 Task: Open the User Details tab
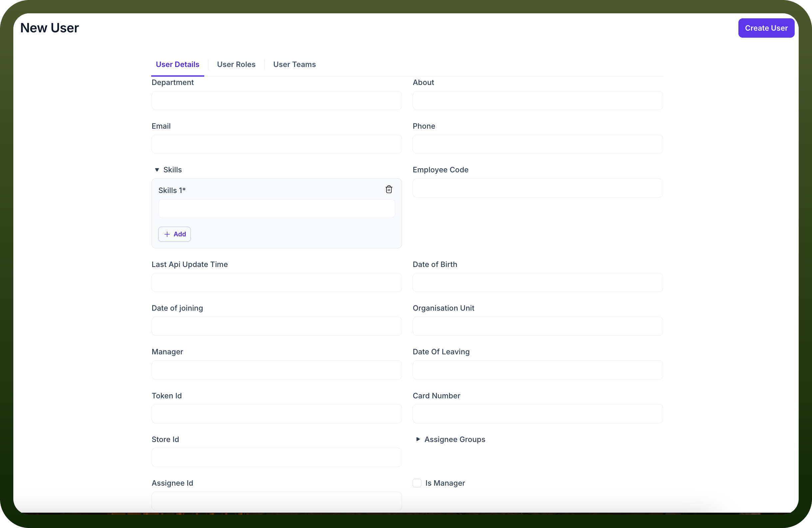click(x=178, y=64)
